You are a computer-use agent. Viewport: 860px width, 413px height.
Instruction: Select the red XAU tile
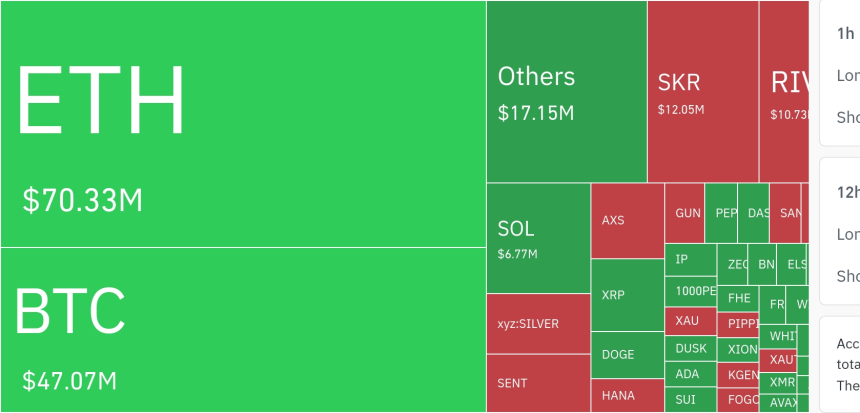(x=690, y=321)
